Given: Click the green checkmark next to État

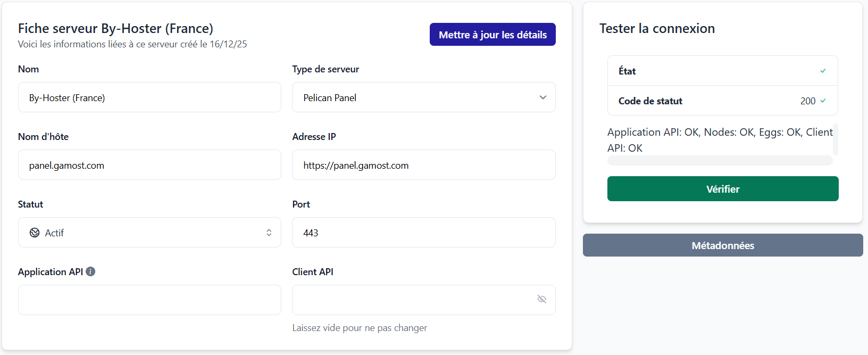Looking at the screenshot, I should pos(823,70).
